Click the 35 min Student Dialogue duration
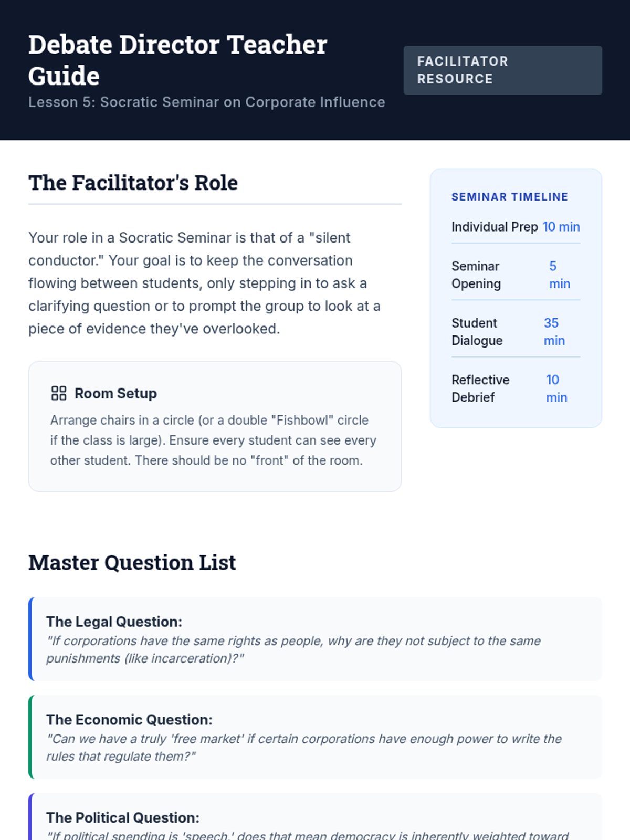Screen dimensions: 630x840 554,332
